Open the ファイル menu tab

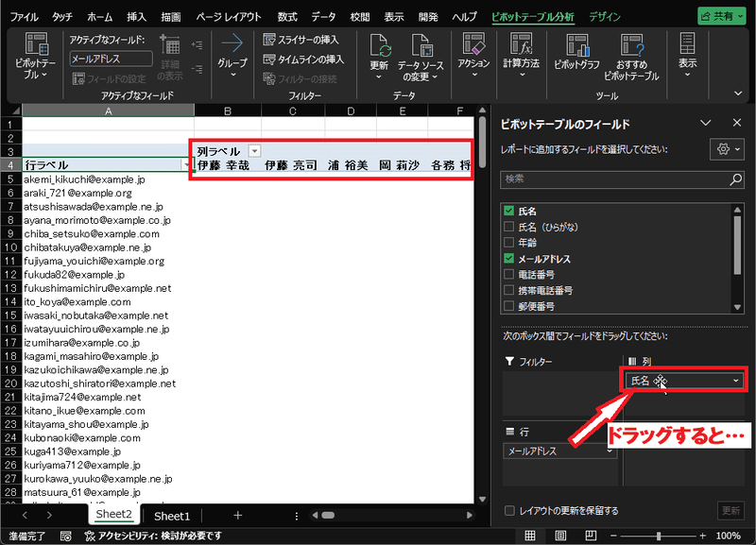[x=24, y=17]
